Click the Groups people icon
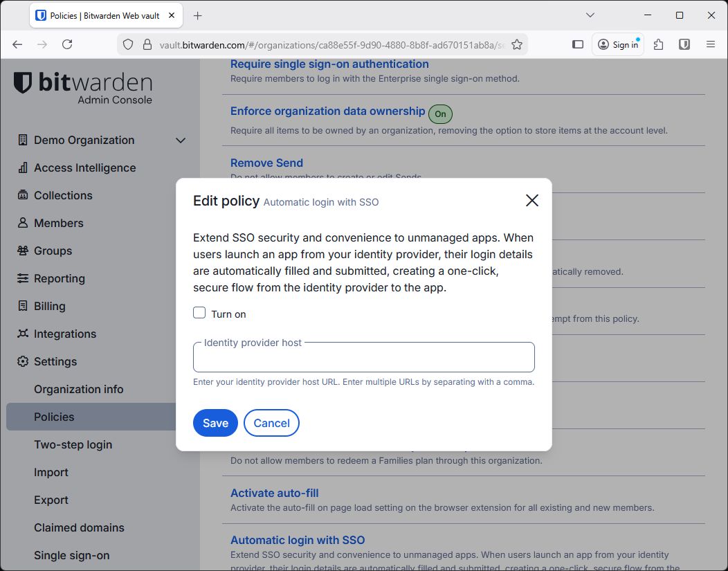The image size is (728, 571). coord(21,251)
